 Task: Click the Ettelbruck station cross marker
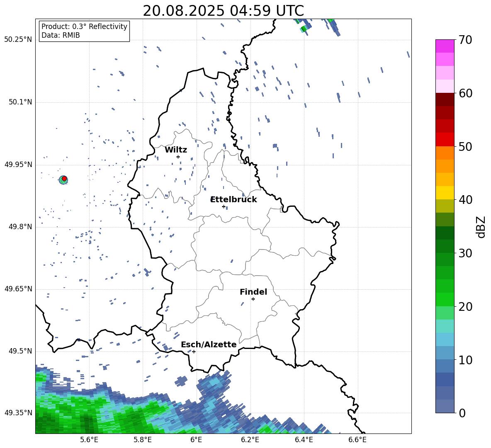pos(224,206)
